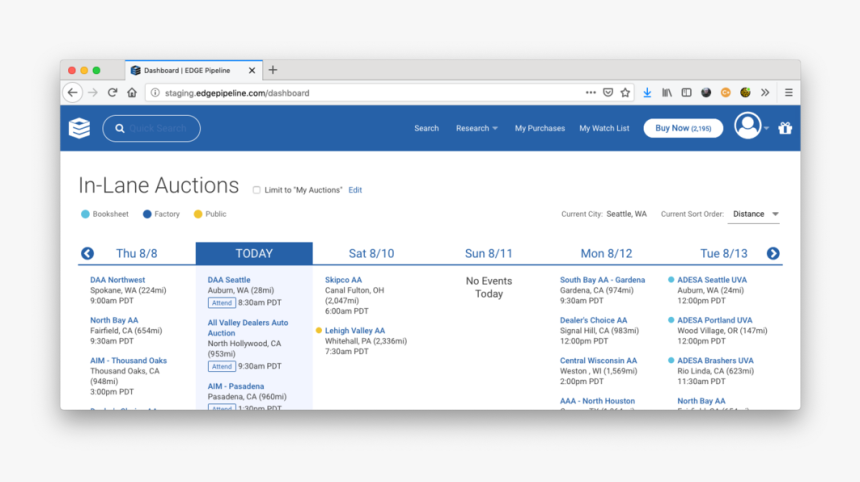
Task: Open the Skipco AA auction link
Action: 343,280
